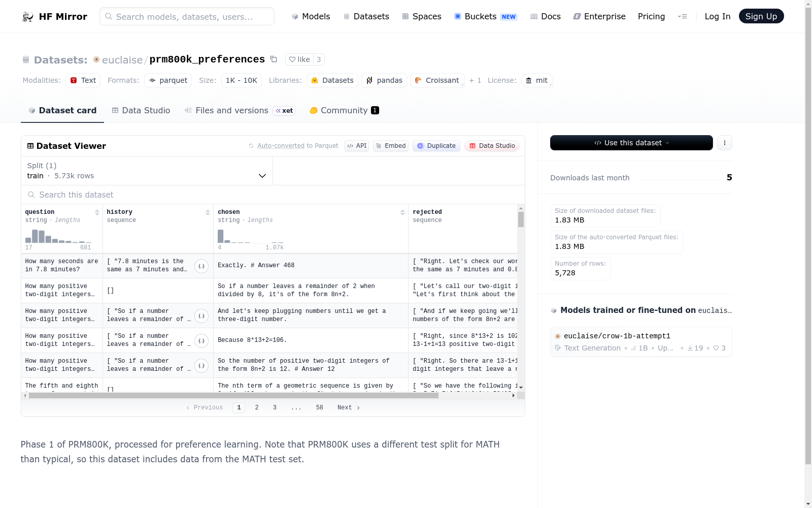This screenshot has height=508, width=812.
Task: Click the pandas library tag
Action: coord(384,80)
